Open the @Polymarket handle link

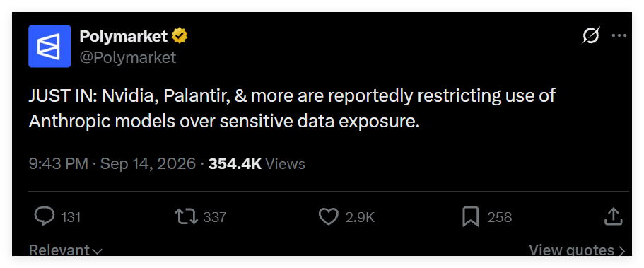[128, 57]
